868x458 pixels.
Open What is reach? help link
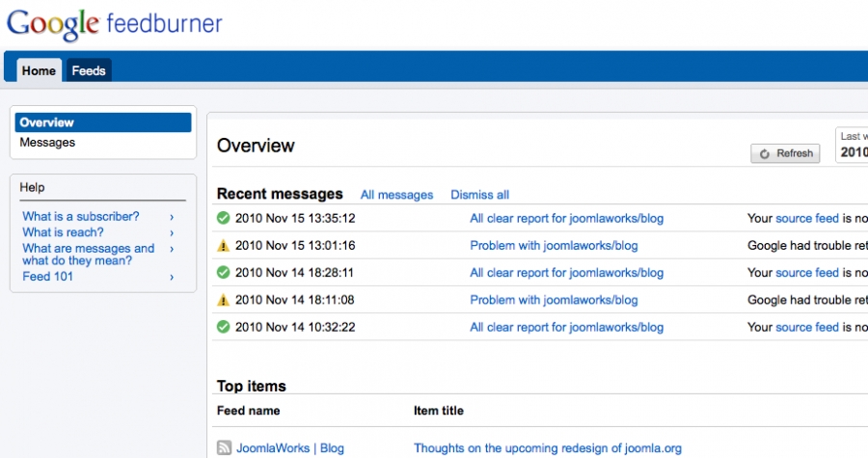pos(63,232)
